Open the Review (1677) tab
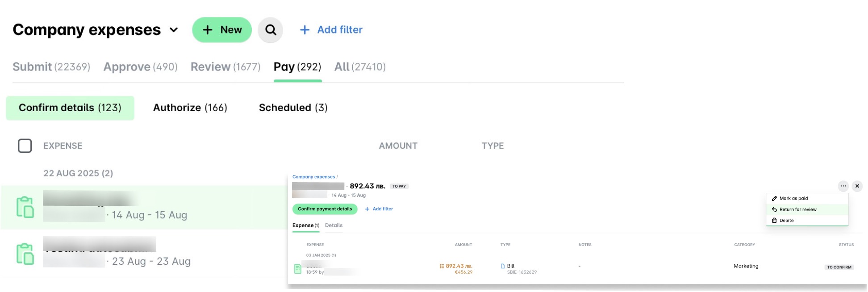Screen dimensions: 868x292 coord(225,67)
